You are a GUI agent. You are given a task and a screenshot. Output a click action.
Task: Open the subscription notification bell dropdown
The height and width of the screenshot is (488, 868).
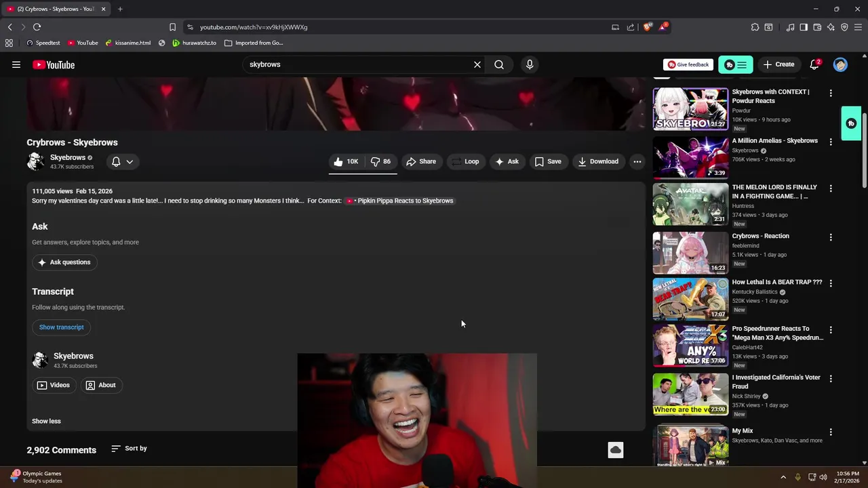coord(122,161)
